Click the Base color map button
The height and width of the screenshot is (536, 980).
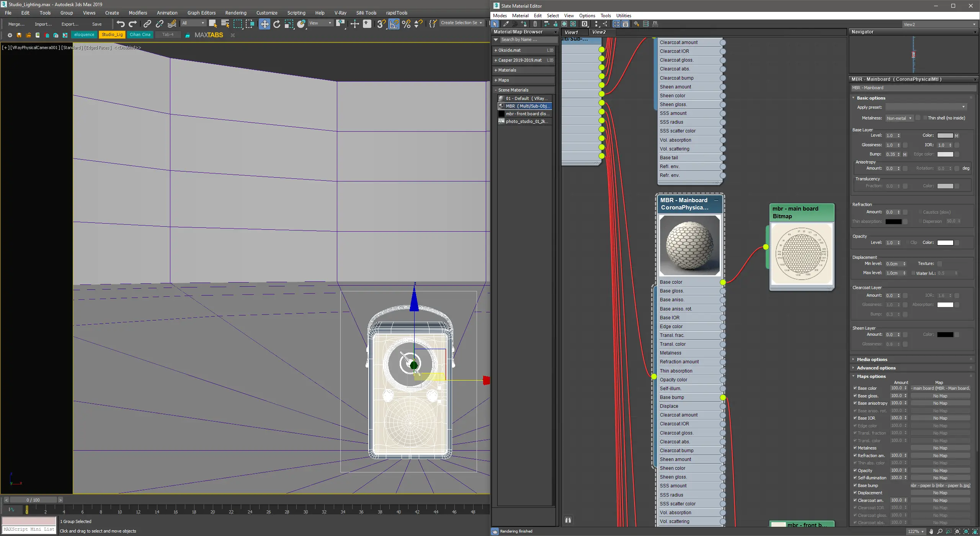tap(940, 388)
